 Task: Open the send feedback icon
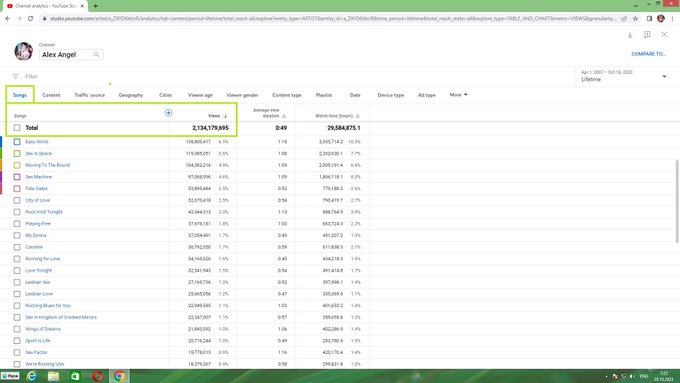coord(647,35)
